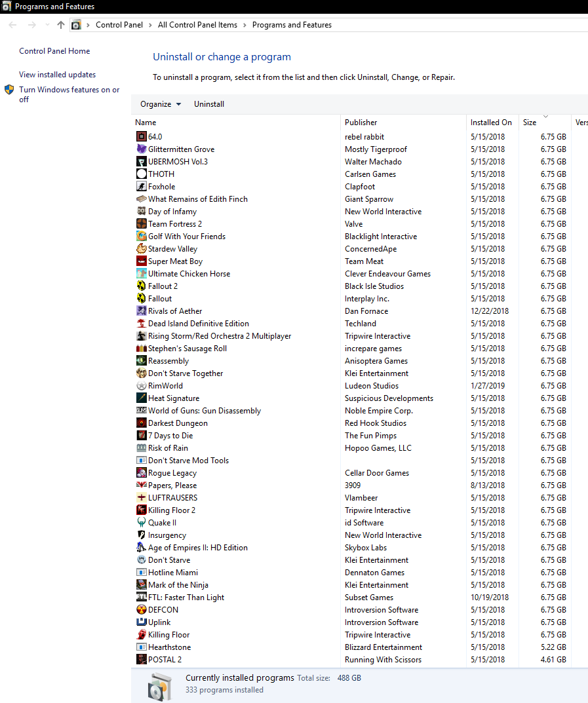Click the Ultimate Chicken Horse icon
This screenshot has width=588, height=703.
click(142, 273)
